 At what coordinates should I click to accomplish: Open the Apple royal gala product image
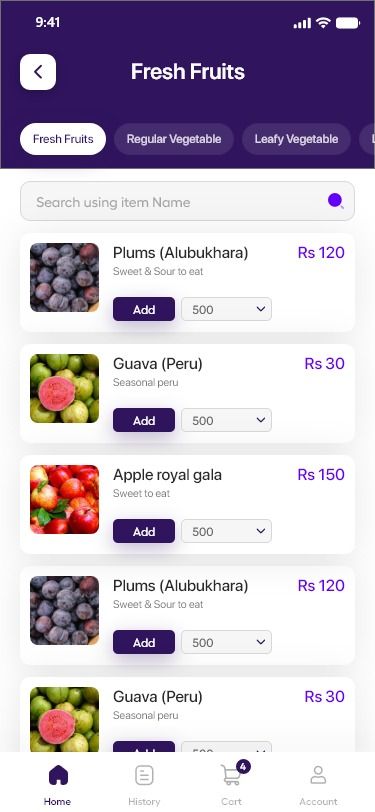(64, 499)
